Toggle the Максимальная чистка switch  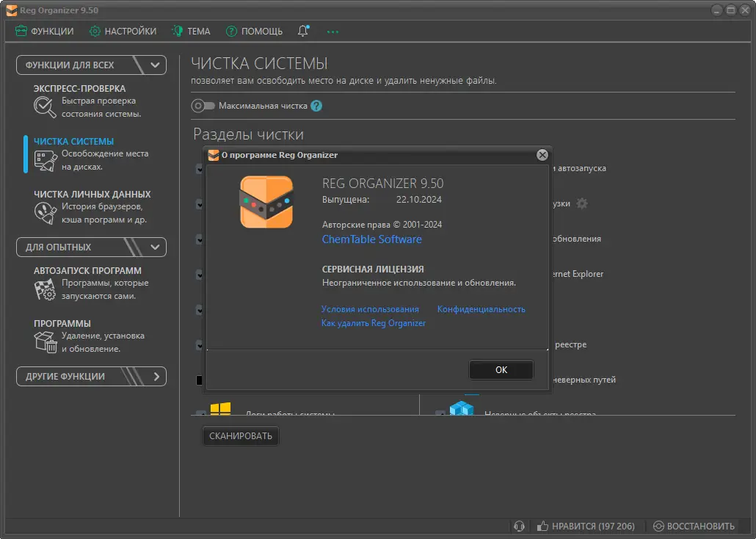[203, 106]
